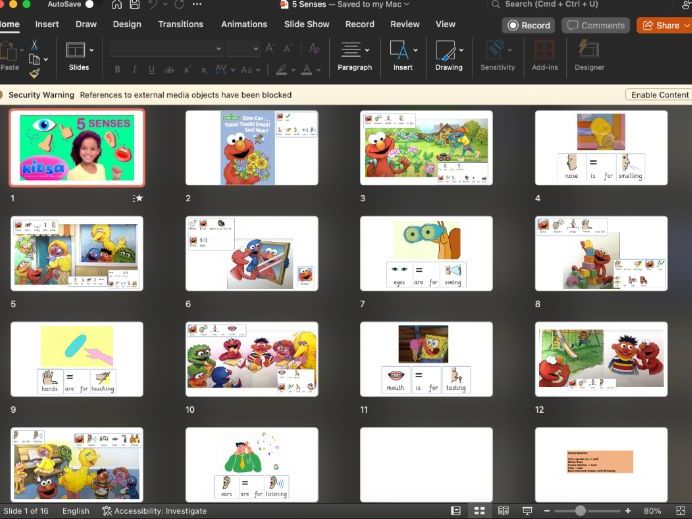Decrease font size with small A icon
The width and height of the screenshot is (692, 519).
pos(287,49)
